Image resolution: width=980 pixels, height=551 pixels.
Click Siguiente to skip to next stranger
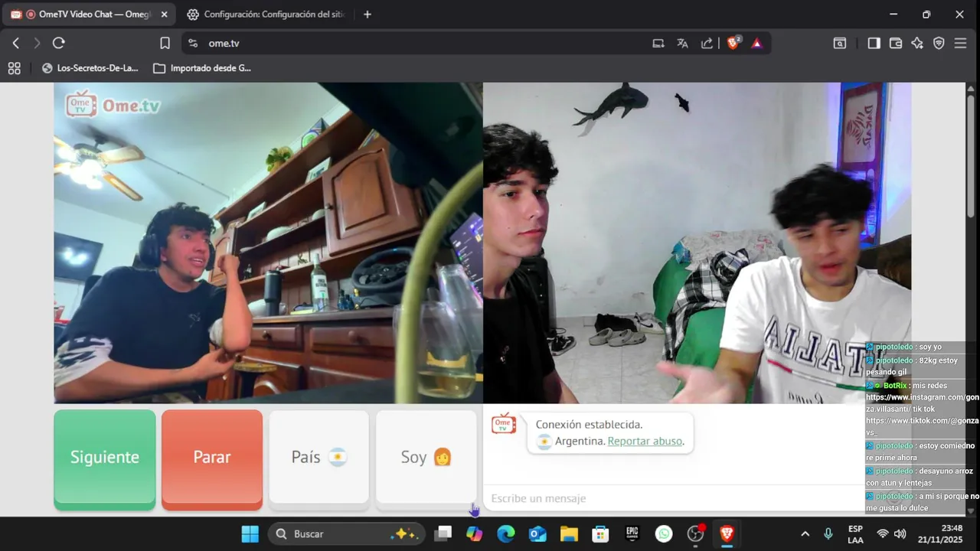[x=105, y=459]
